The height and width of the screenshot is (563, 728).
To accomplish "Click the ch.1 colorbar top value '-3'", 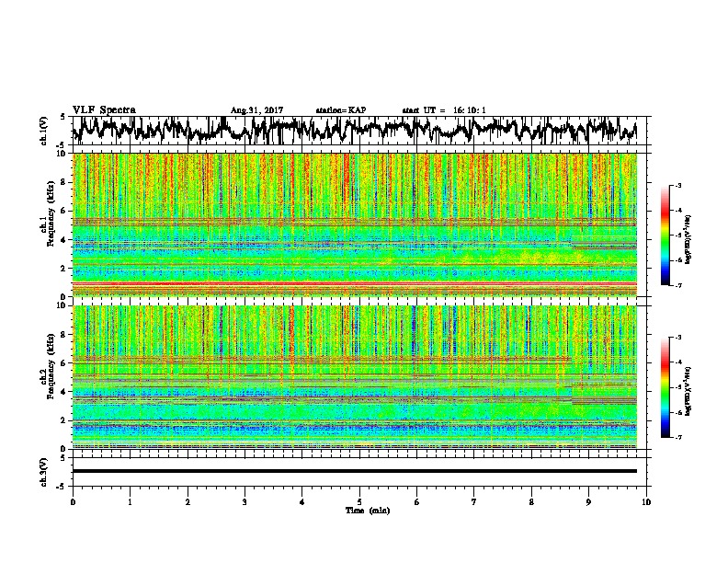I will [x=677, y=186].
